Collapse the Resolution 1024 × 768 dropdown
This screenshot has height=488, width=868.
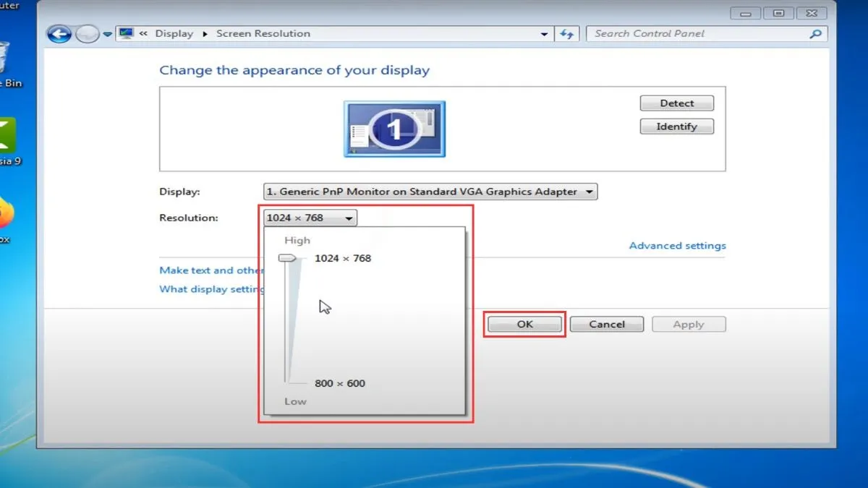point(310,218)
